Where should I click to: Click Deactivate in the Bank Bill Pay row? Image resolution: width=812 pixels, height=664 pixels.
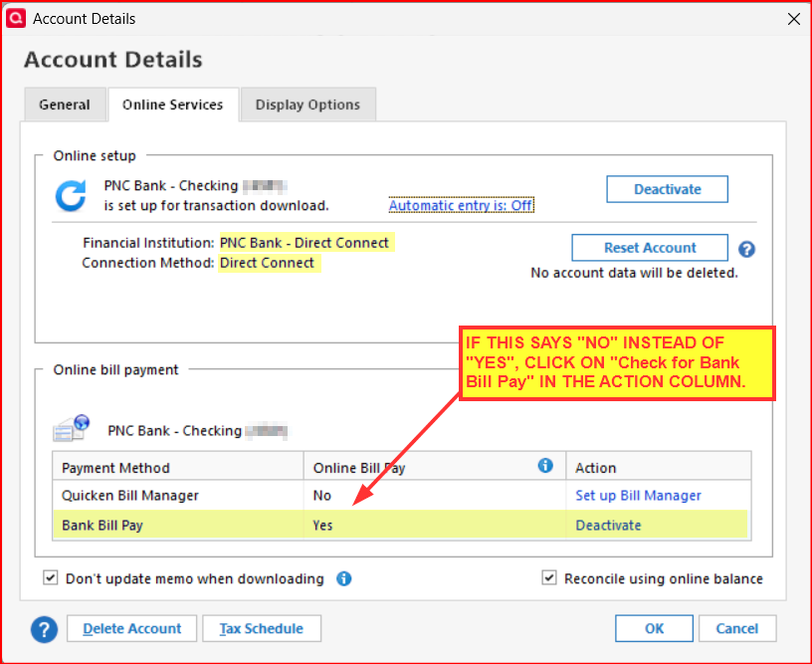608,526
